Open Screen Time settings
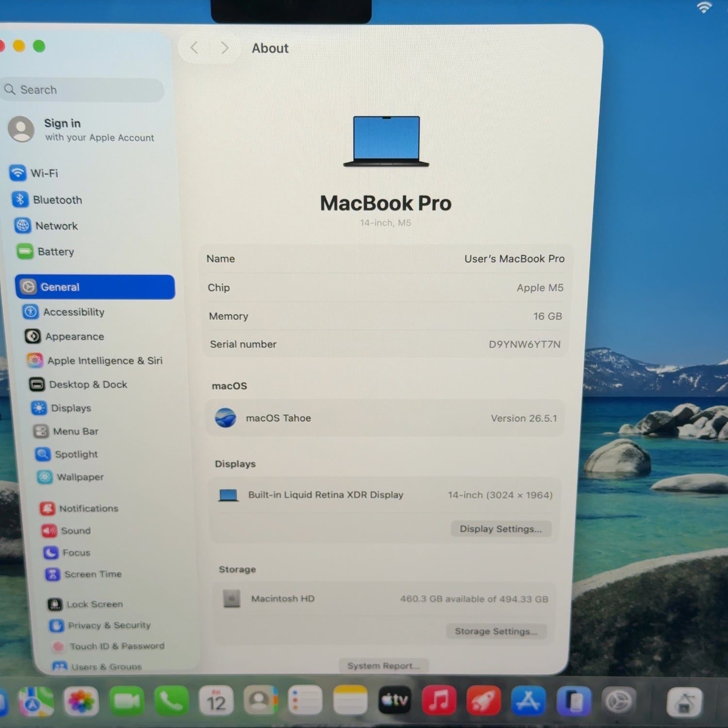 pos(83,574)
